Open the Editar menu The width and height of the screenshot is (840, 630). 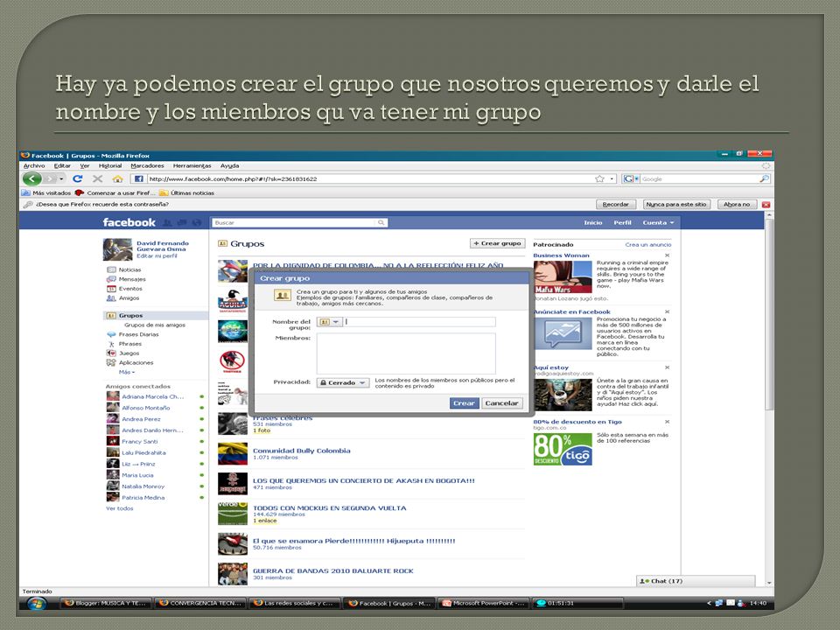[x=62, y=166]
